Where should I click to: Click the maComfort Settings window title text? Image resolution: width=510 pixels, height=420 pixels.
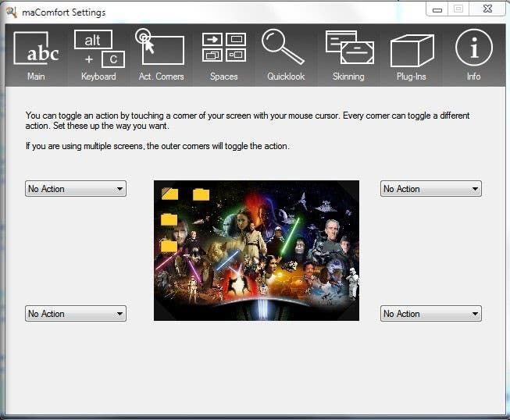[64, 12]
